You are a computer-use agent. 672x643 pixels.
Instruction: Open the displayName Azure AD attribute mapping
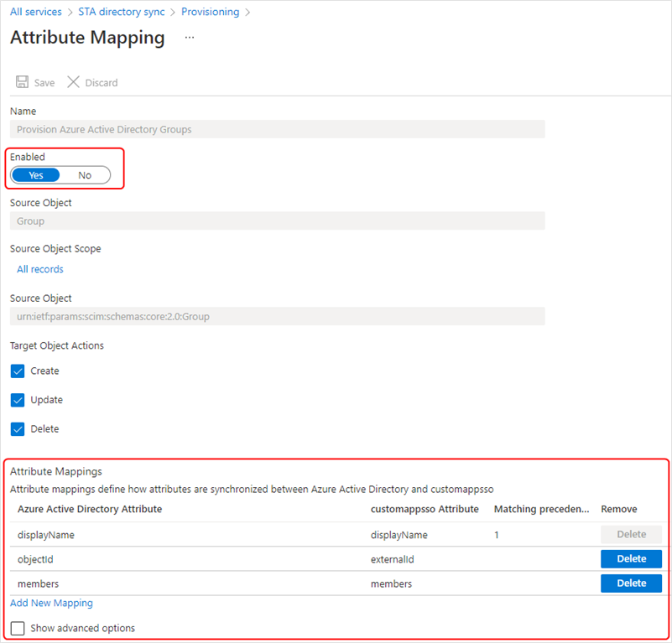[46, 535]
